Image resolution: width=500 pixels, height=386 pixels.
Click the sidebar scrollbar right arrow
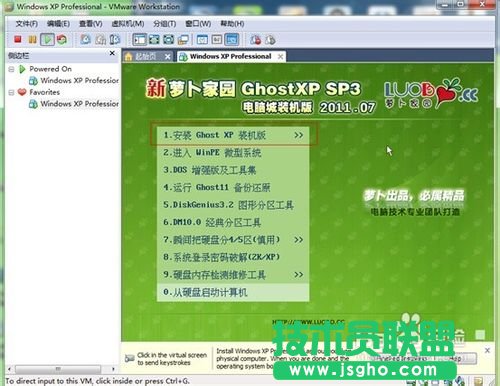[113, 369]
